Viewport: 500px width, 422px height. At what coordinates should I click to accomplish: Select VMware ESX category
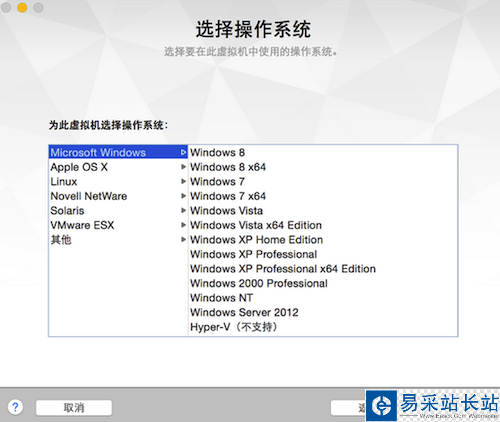(x=118, y=225)
